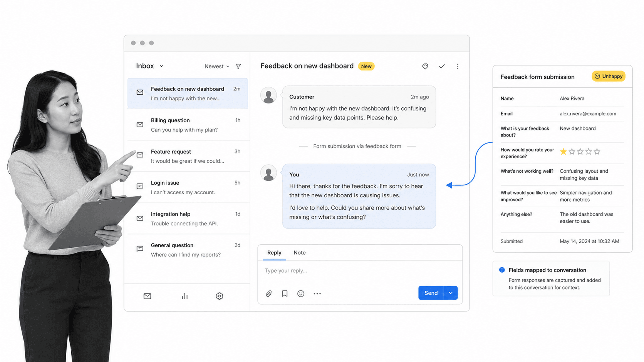Switch to the Reply tab
Screen dimensions: 644x362
[274, 253]
